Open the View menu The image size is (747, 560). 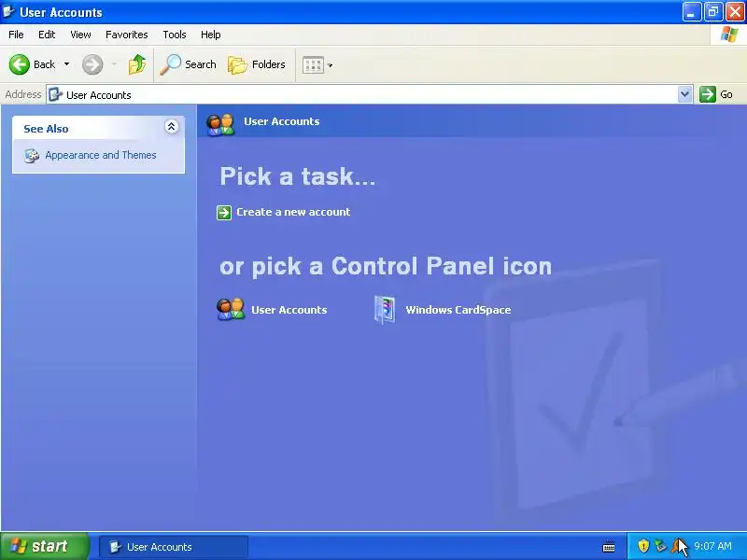point(80,35)
